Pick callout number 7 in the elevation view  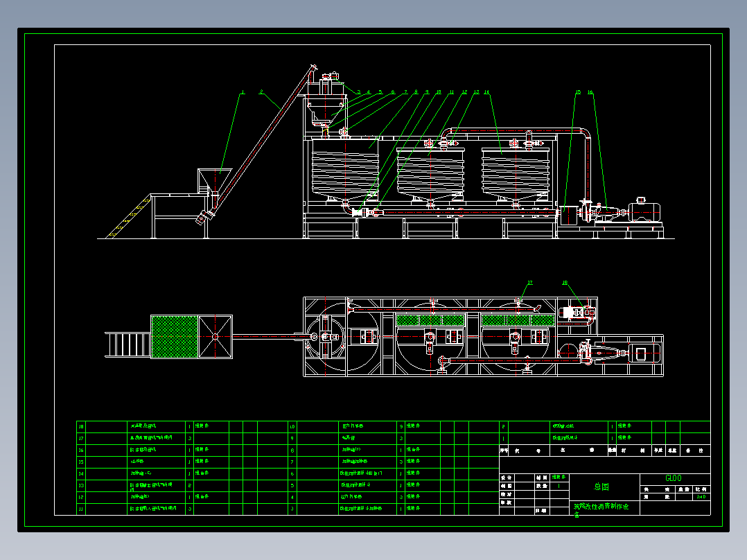click(x=406, y=92)
